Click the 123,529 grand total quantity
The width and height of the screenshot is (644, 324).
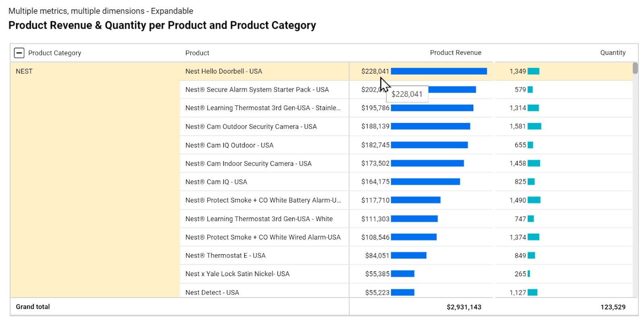pos(613,307)
